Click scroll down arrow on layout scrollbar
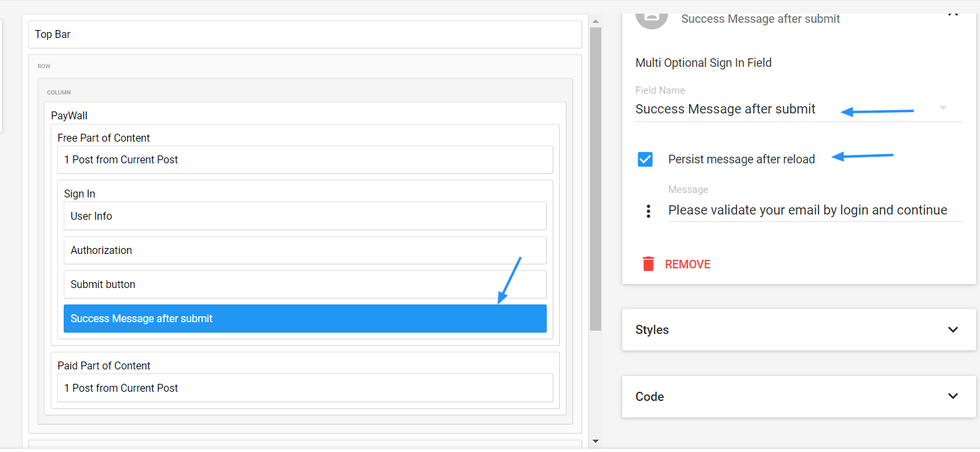 (x=596, y=441)
